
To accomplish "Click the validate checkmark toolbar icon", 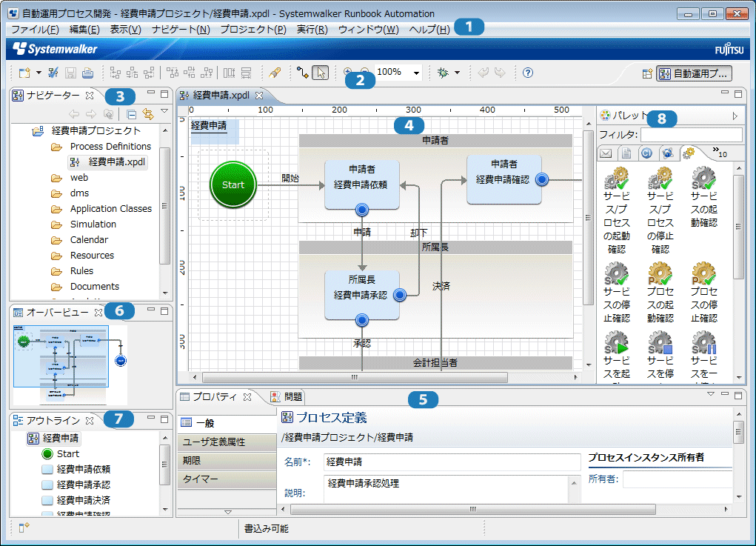I will 53,73.
